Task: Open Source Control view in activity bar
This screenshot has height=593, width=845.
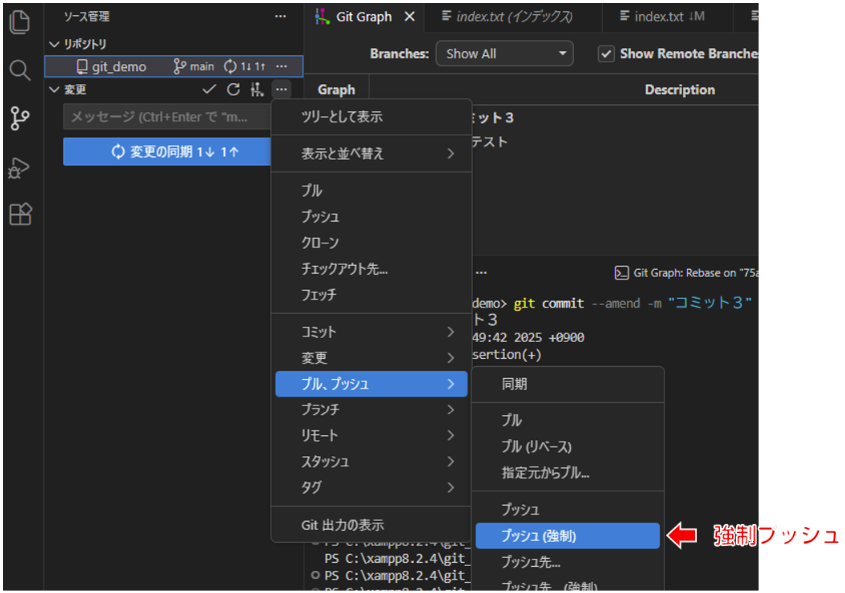Action: 19,119
